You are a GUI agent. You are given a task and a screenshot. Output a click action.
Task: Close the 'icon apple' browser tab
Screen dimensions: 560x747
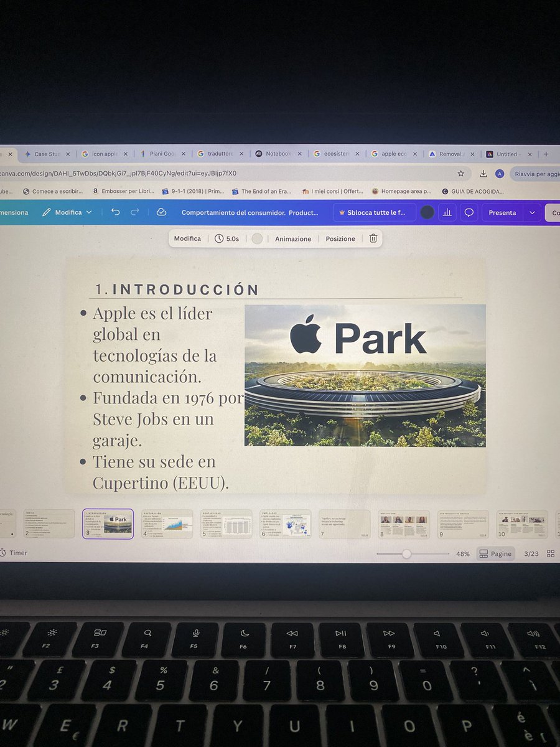click(125, 154)
